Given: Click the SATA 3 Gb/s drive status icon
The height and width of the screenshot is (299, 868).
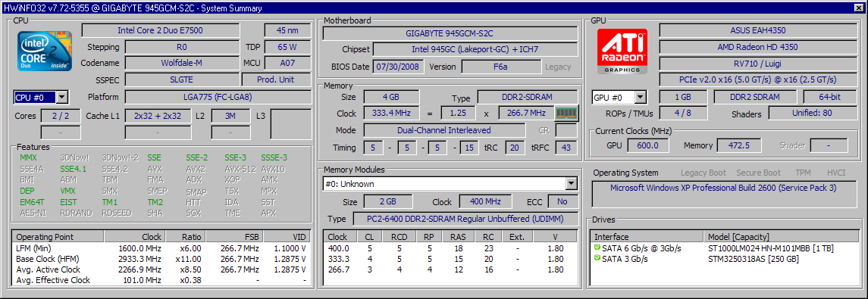Looking at the screenshot, I should click(x=597, y=258).
